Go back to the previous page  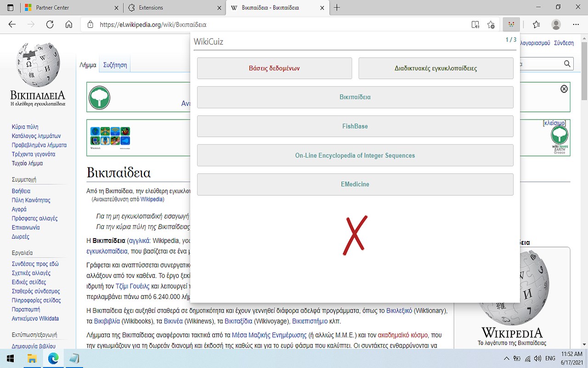click(x=12, y=24)
